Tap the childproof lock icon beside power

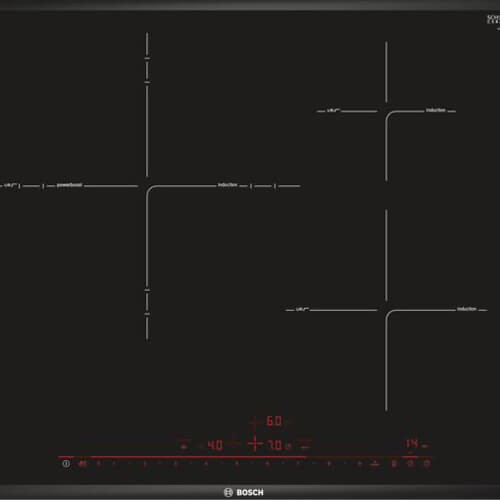tap(82, 464)
